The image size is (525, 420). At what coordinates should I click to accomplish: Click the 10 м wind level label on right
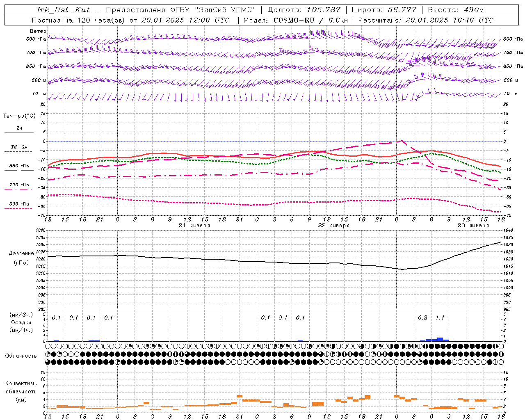510,94
